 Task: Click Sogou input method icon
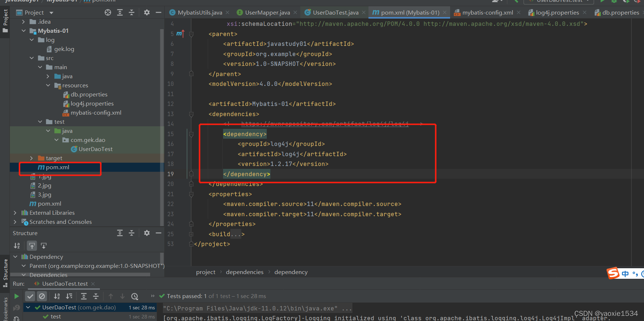613,273
